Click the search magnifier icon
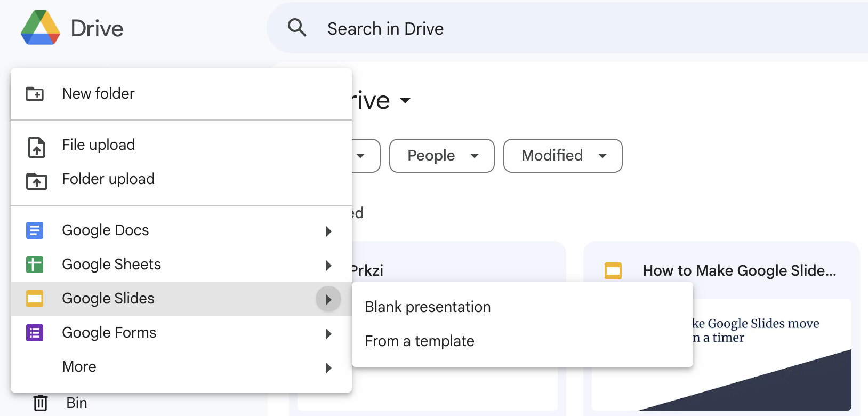Screen dimensions: 868x416 297,27
